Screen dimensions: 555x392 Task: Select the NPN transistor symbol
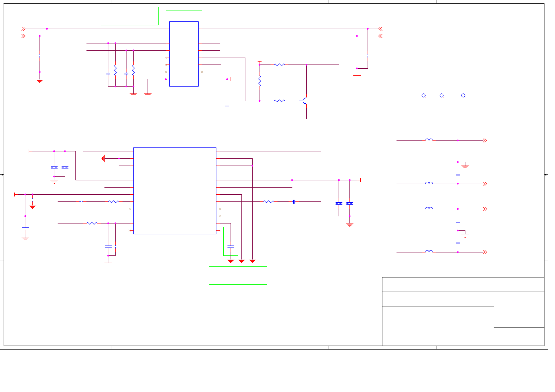(305, 101)
